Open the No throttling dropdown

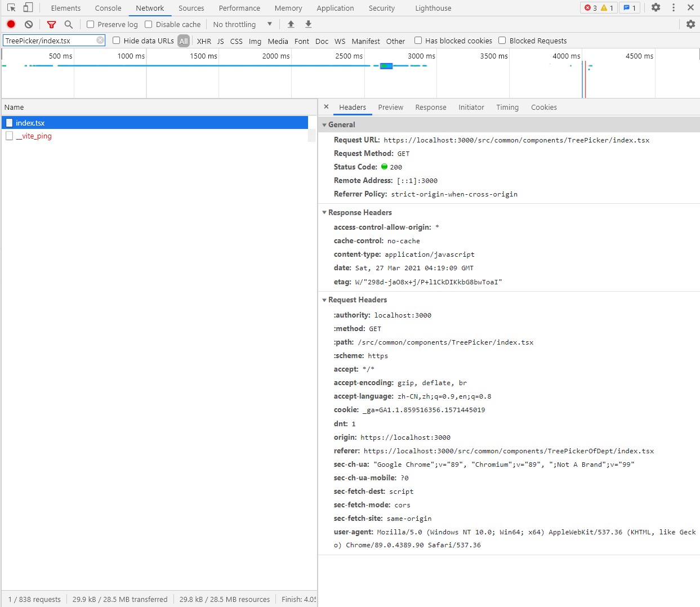pos(242,24)
